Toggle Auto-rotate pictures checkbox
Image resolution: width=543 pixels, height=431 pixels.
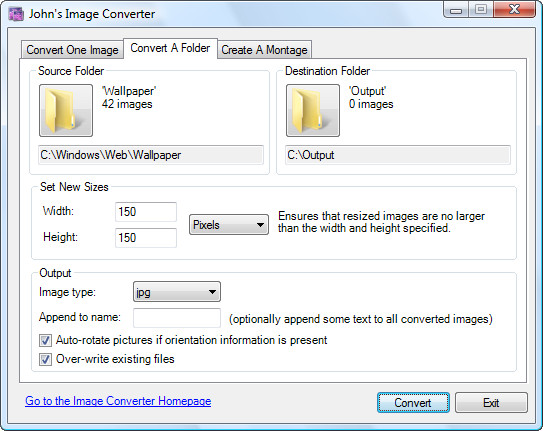[x=45, y=340]
